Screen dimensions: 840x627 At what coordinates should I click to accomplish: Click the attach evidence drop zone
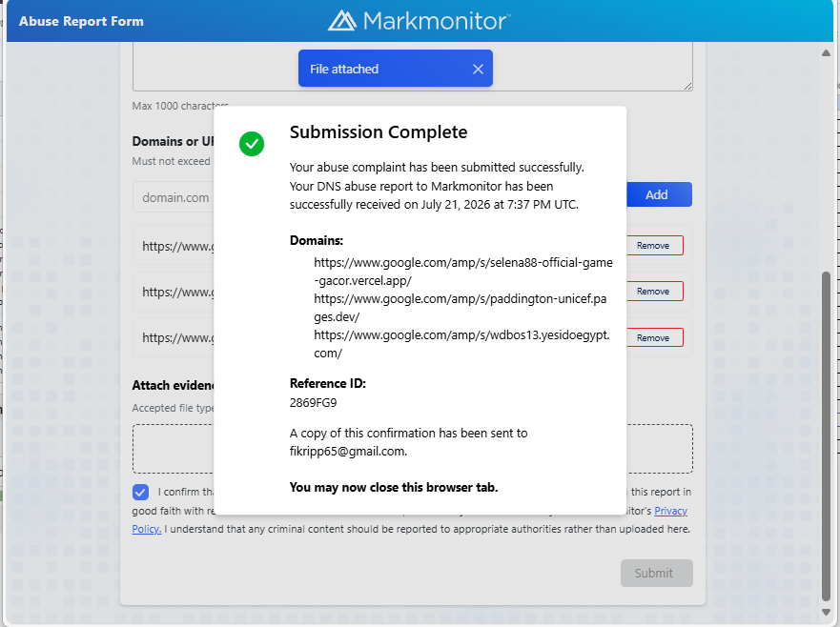point(413,449)
